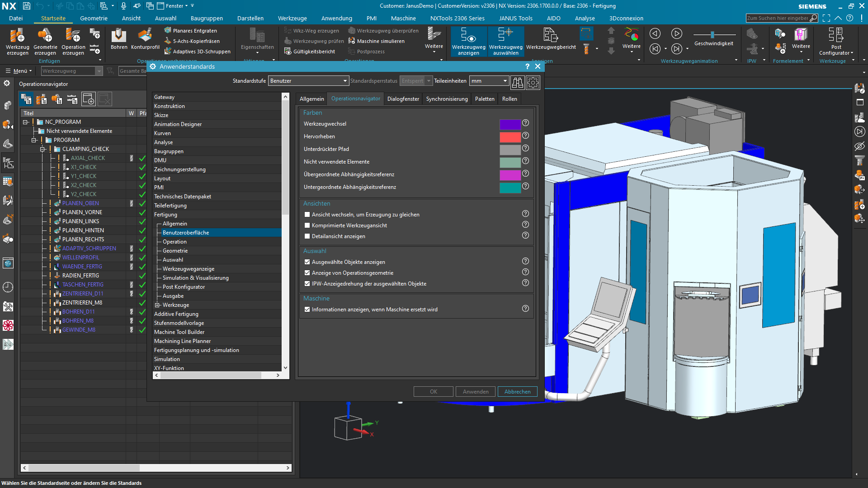Click the Operationsnavigator settings gear icon
868x488 pixels.
[x=7, y=84]
